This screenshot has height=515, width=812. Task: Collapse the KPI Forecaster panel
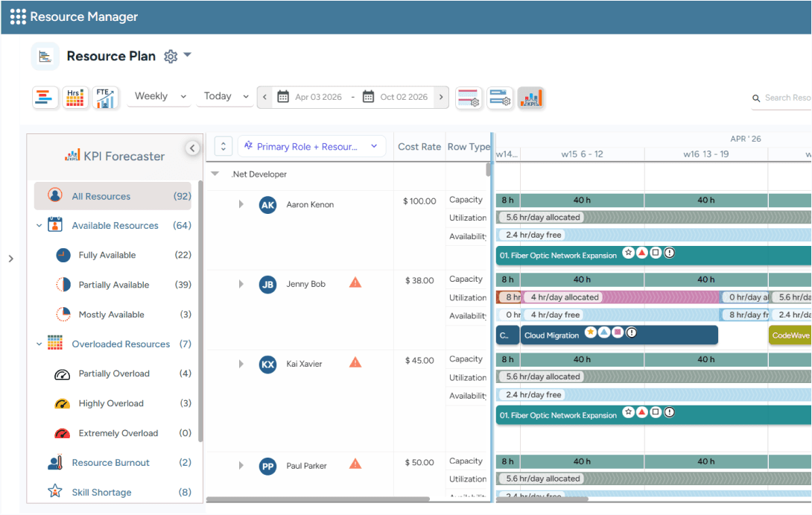(192, 148)
